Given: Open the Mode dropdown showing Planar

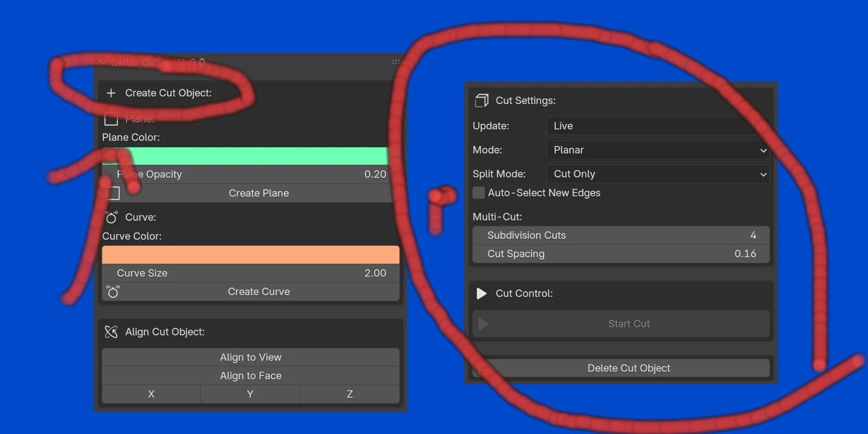Looking at the screenshot, I should 658,150.
